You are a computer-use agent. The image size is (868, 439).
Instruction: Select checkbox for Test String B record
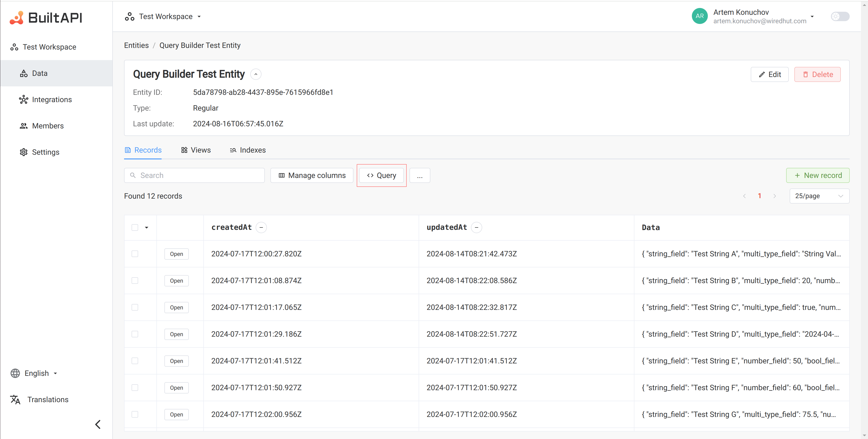click(135, 281)
